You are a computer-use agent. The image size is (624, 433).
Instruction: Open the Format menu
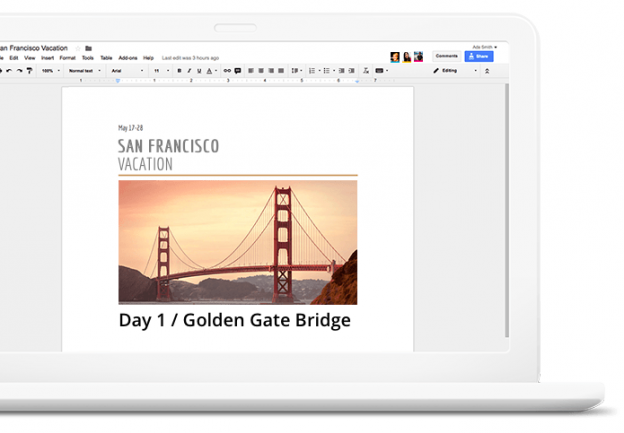(68, 58)
